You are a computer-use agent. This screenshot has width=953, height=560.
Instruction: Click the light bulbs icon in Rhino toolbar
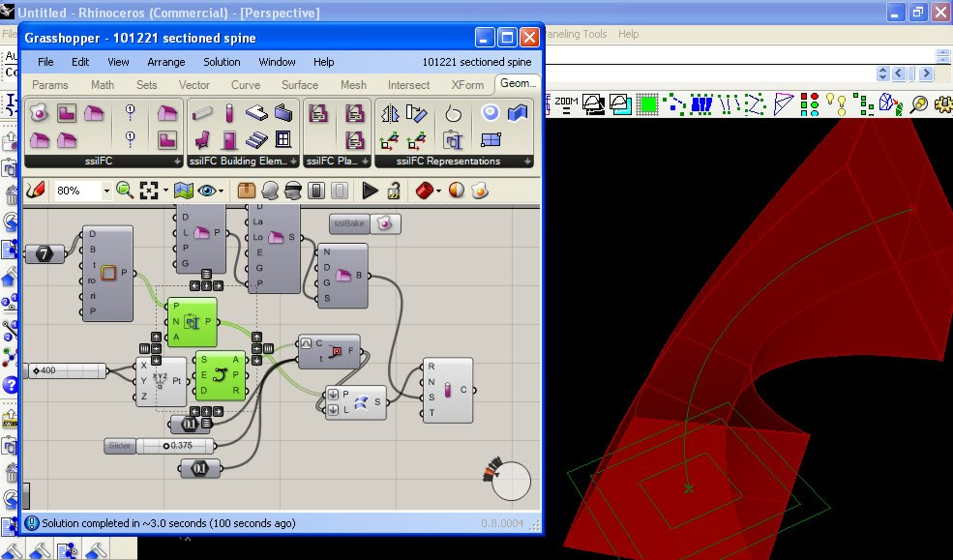coord(837,104)
